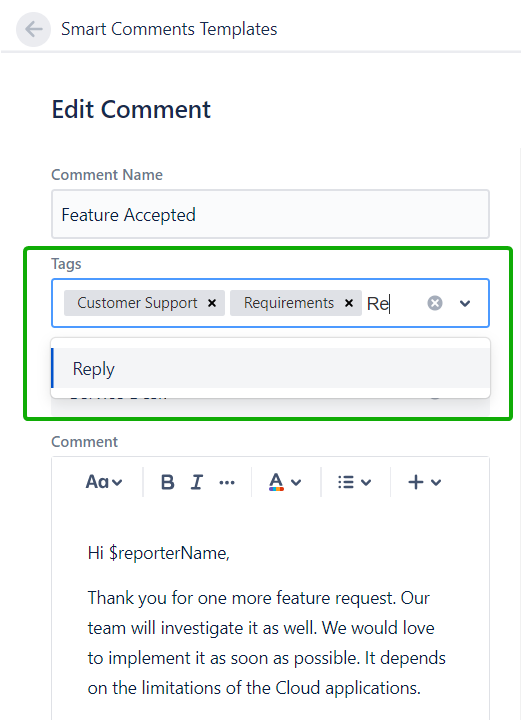521x720 pixels.
Task: Select the Reply tag suggestion
Action: [x=270, y=368]
